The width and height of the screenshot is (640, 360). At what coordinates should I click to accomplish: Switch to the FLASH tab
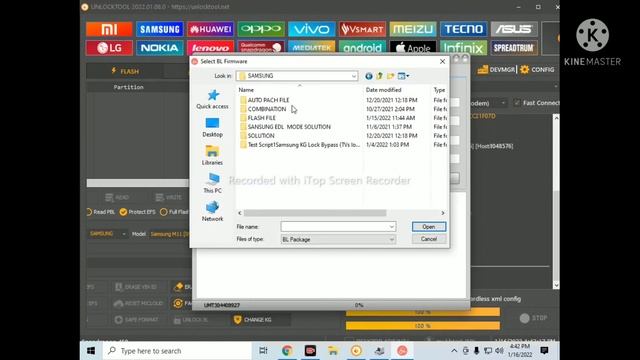(125, 71)
